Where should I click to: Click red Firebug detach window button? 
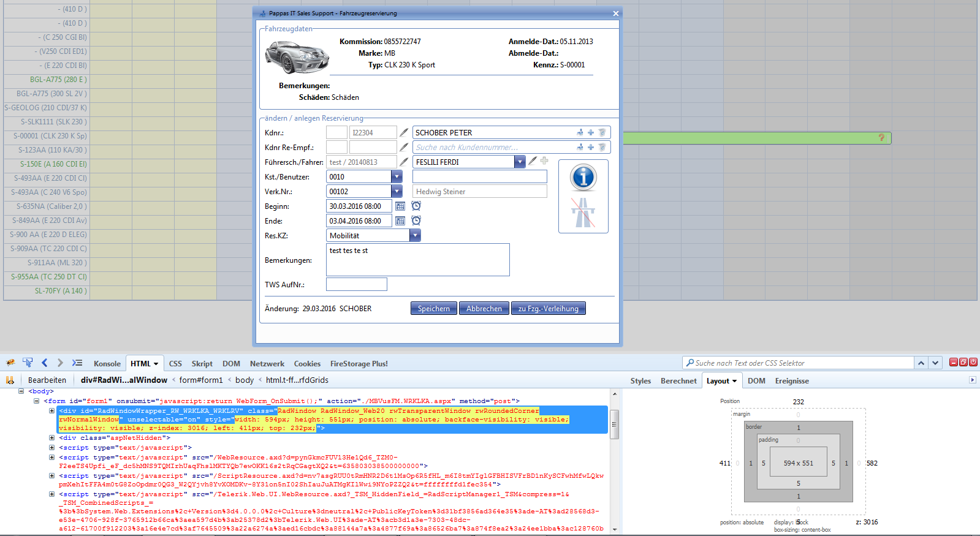point(963,362)
